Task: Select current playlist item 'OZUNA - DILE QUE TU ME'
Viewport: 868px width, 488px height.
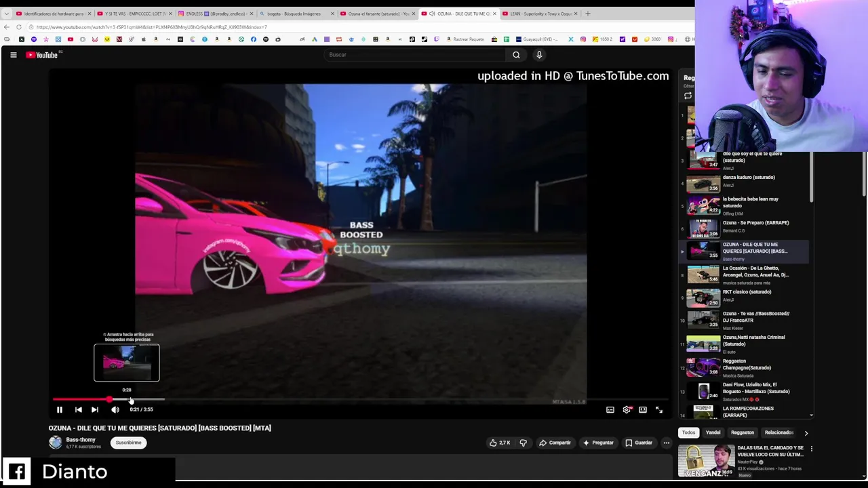Action: [745, 251]
